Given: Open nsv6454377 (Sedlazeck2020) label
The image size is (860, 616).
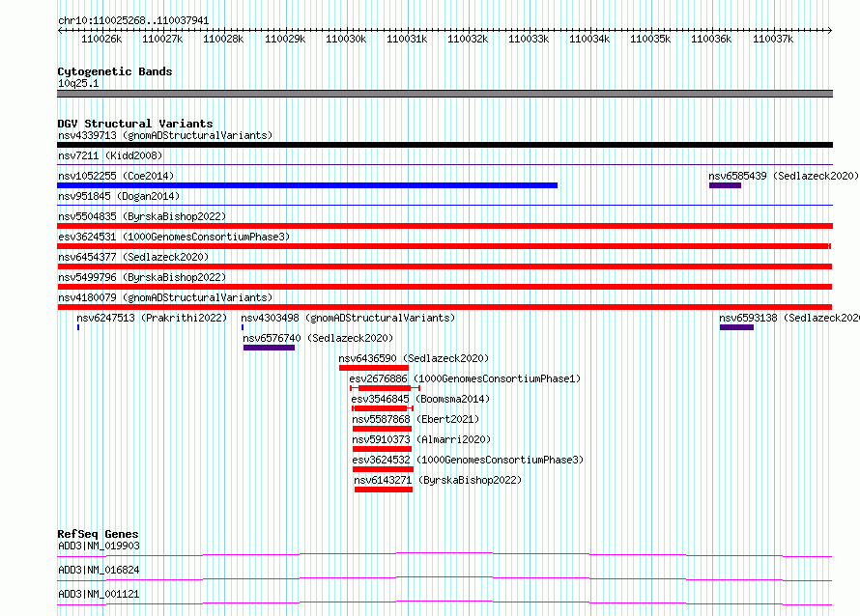Looking at the screenshot, I should point(133,257).
